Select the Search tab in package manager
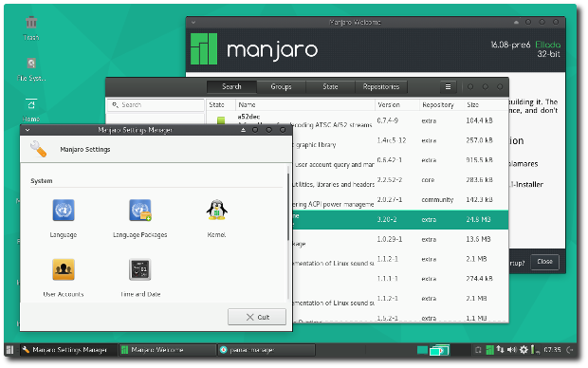This screenshot has width=588, height=368. click(x=231, y=86)
